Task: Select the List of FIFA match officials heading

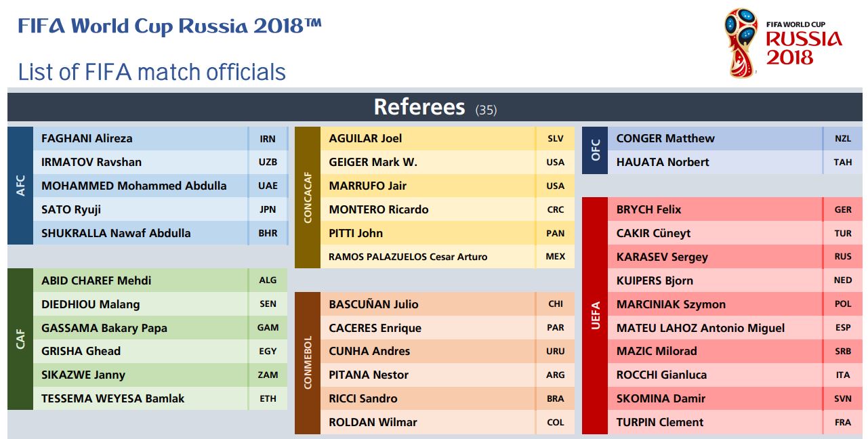Action: coord(152,72)
